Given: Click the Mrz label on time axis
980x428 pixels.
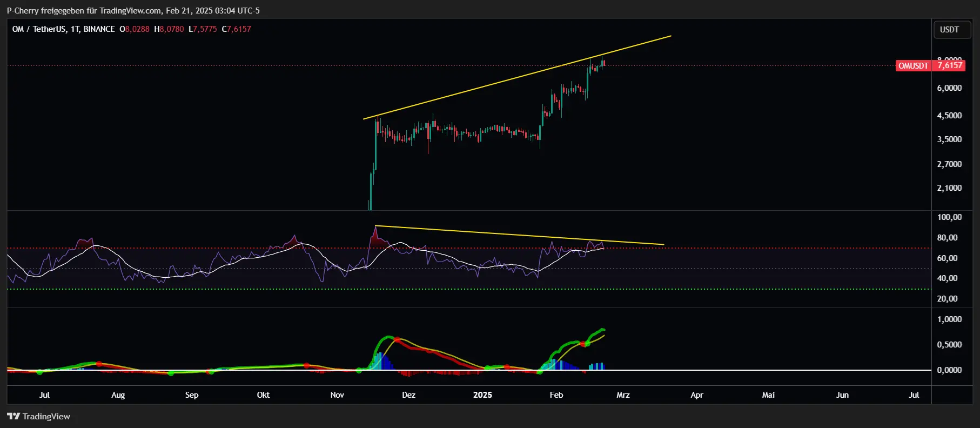Looking at the screenshot, I should [623, 395].
